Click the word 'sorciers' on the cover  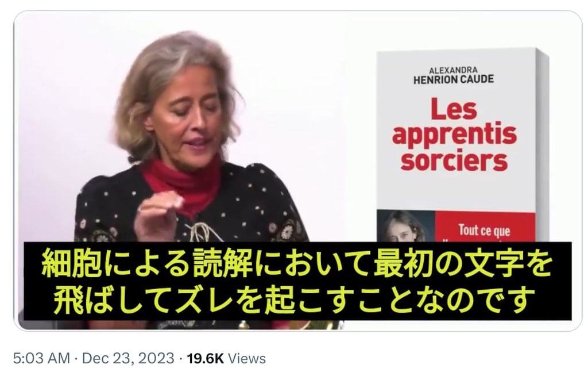point(454,160)
